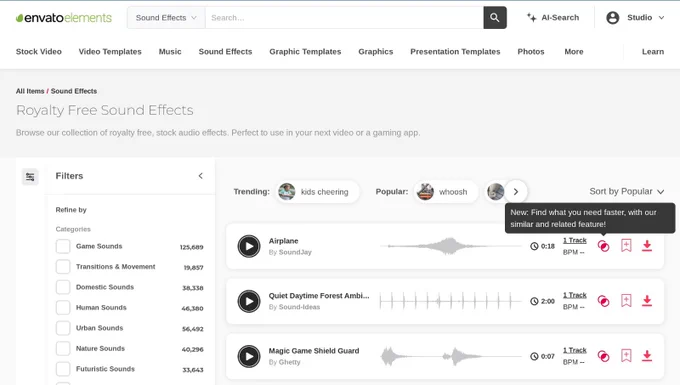Enable Domestic Sounds filter

point(63,287)
